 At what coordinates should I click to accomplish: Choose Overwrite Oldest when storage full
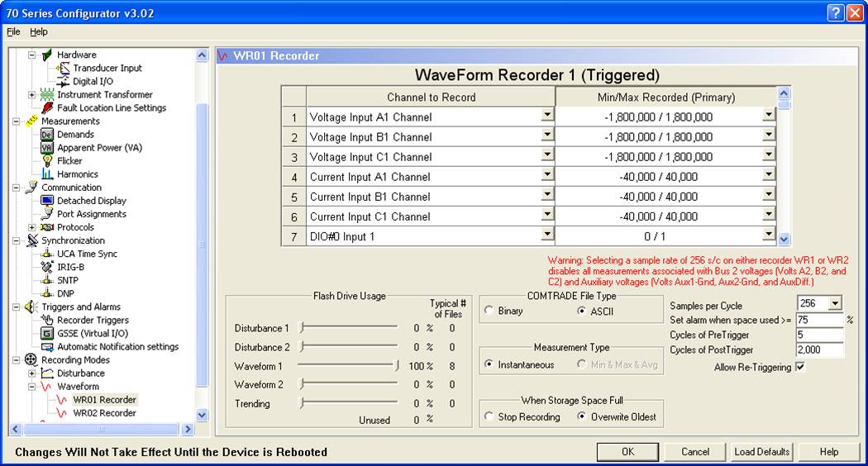[x=581, y=416]
